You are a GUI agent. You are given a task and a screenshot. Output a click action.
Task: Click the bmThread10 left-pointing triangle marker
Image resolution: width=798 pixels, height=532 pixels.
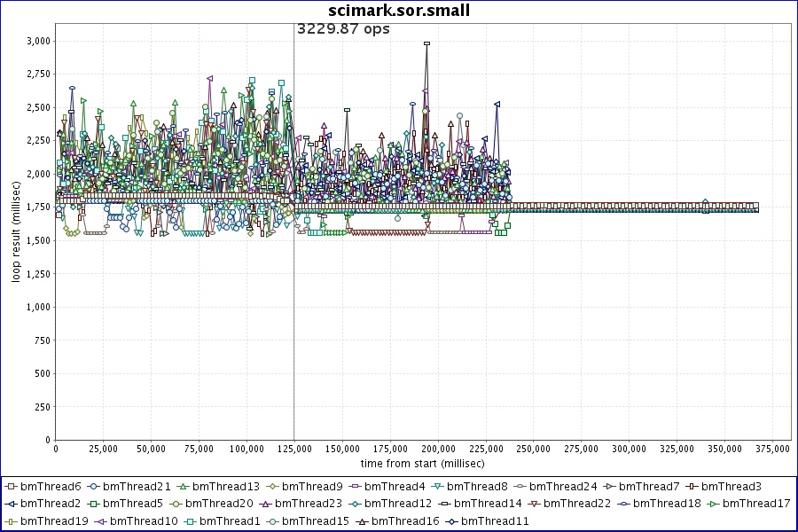[x=99, y=520]
